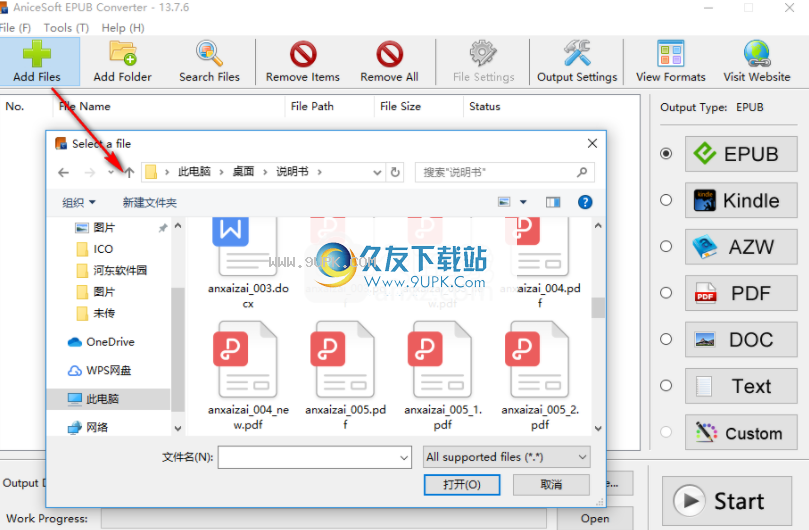
Task: Open File Settings gear icon
Action: click(x=483, y=61)
